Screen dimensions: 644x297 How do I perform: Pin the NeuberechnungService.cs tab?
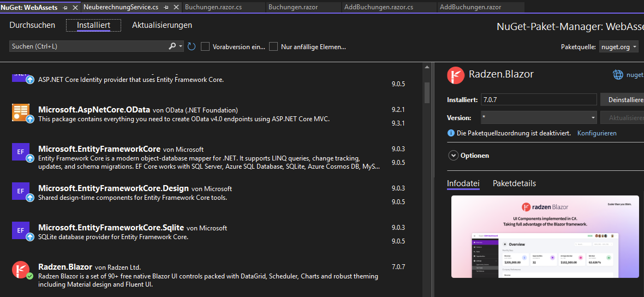(x=166, y=8)
